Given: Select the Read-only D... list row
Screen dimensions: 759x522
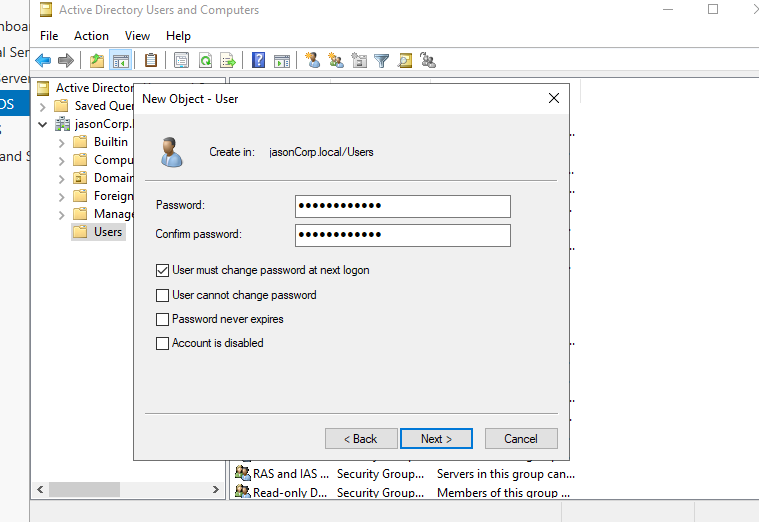Looking at the screenshot, I should (x=405, y=492).
